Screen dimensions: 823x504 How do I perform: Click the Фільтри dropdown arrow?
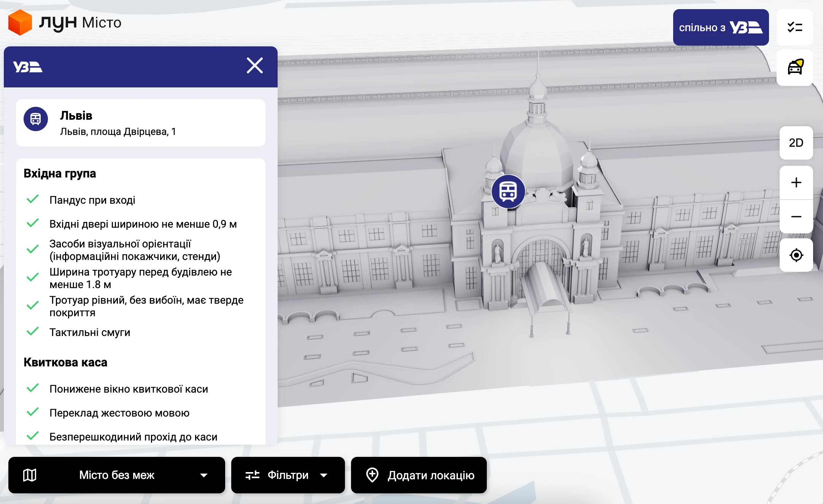click(x=324, y=475)
